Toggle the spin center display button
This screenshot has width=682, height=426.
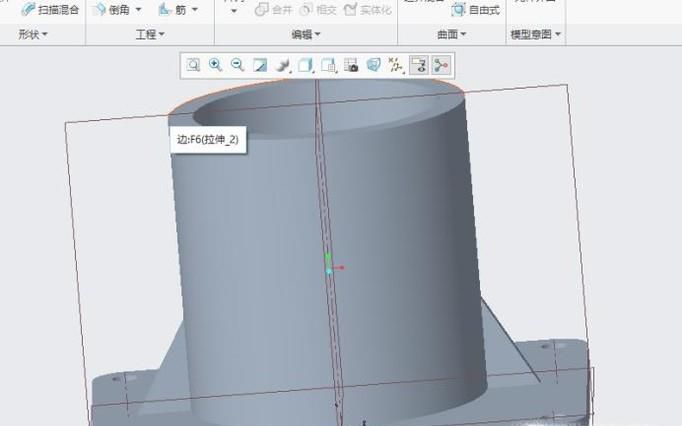tap(440, 65)
